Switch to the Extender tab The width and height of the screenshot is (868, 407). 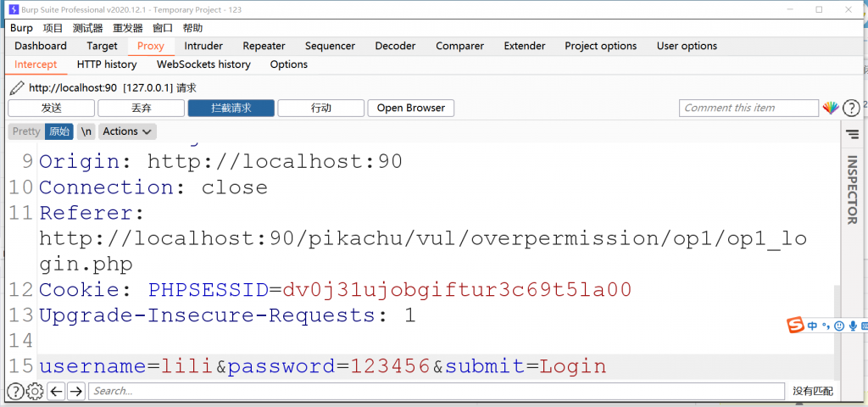[524, 46]
